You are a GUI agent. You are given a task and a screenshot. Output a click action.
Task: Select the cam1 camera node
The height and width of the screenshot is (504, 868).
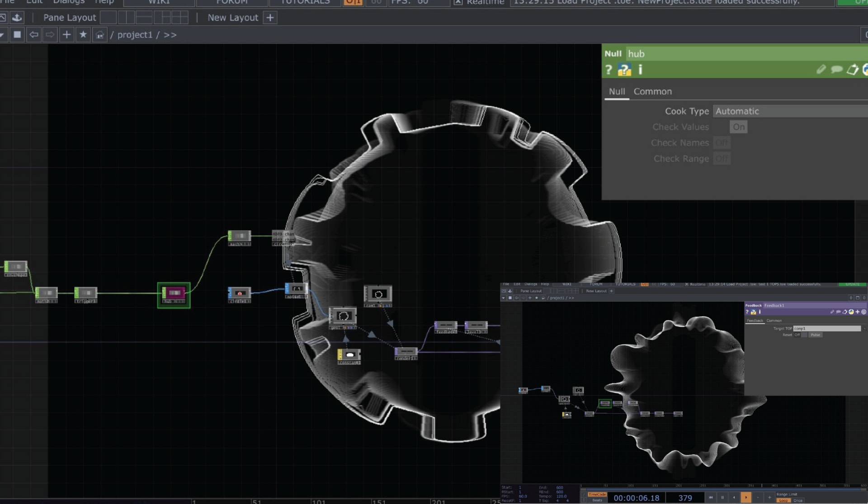[x=378, y=296]
